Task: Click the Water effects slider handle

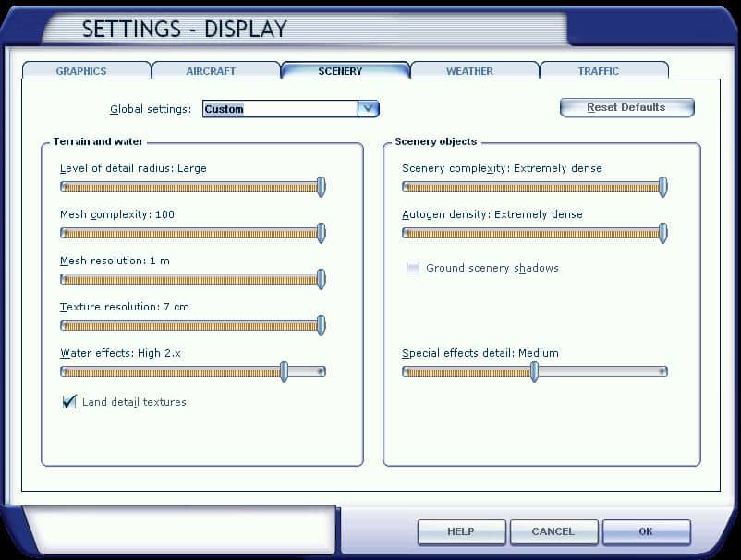Action: 285,371
